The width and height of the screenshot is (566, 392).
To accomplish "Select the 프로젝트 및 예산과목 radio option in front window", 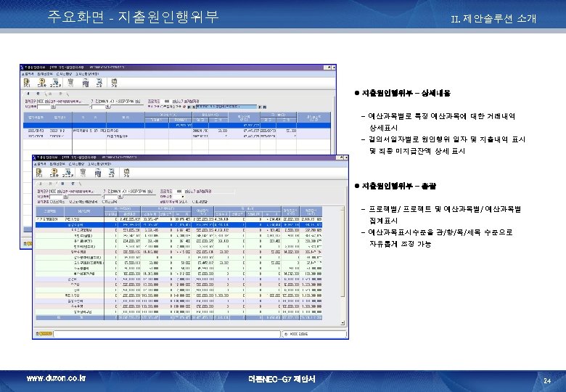I will point(83,201).
